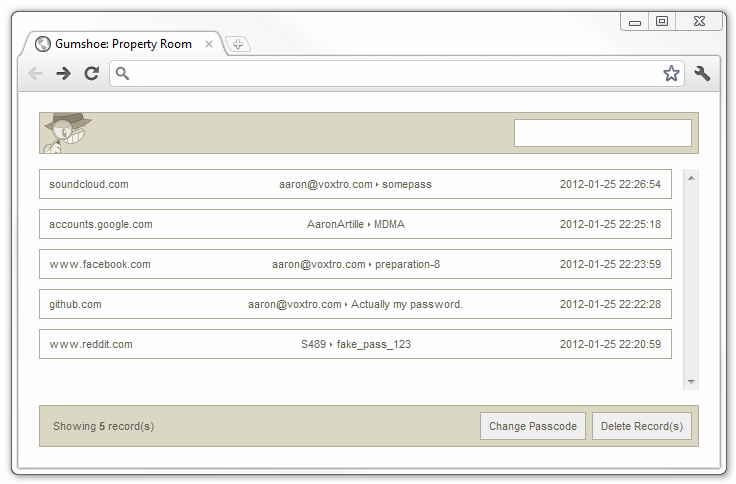The width and height of the screenshot is (736, 484).
Task: Click the 'Actually my password.' credentials
Action: 355,304
